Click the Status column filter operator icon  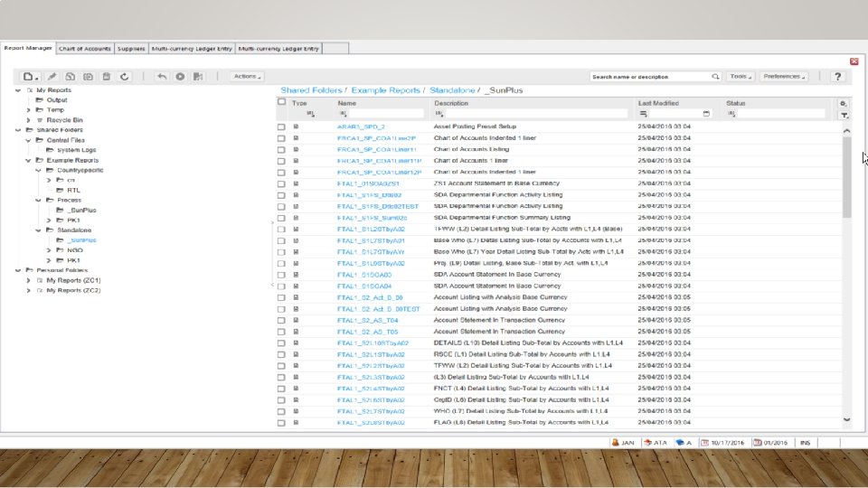click(731, 114)
